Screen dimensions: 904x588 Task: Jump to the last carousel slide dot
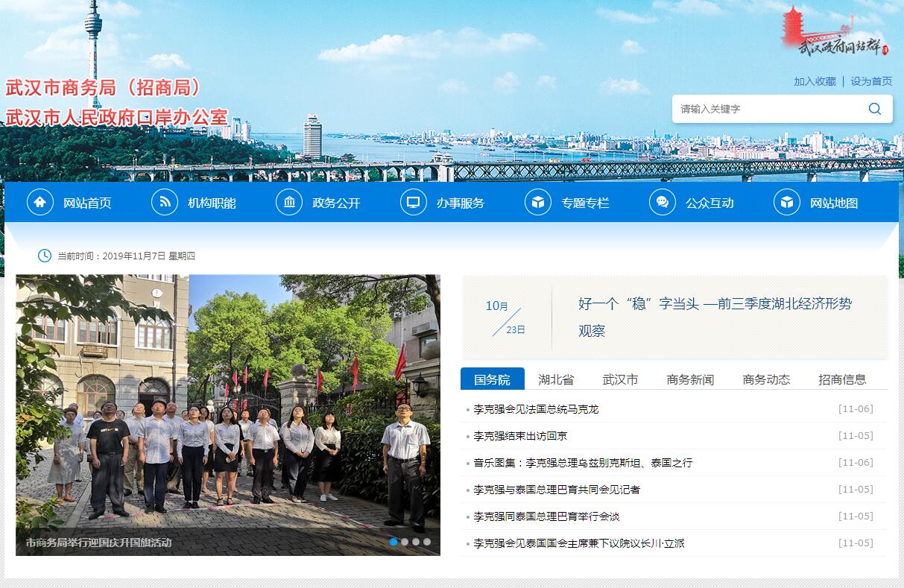427,542
